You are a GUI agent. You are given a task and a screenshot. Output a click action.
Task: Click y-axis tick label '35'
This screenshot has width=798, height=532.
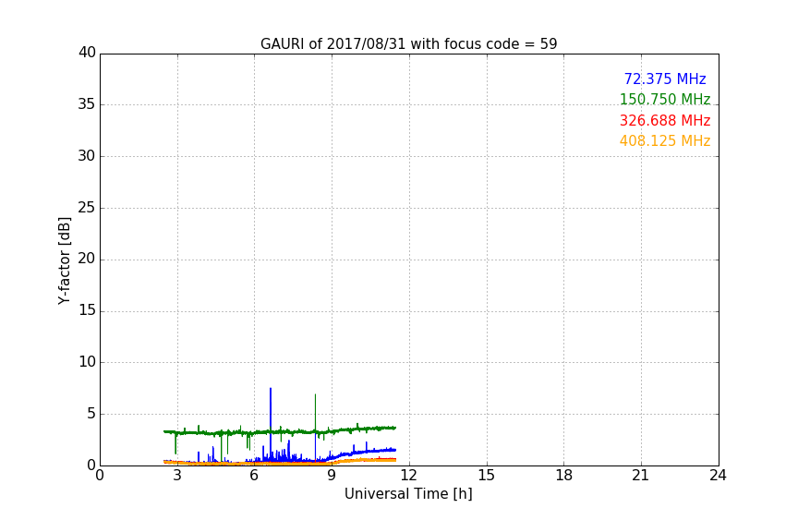click(87, 104)
